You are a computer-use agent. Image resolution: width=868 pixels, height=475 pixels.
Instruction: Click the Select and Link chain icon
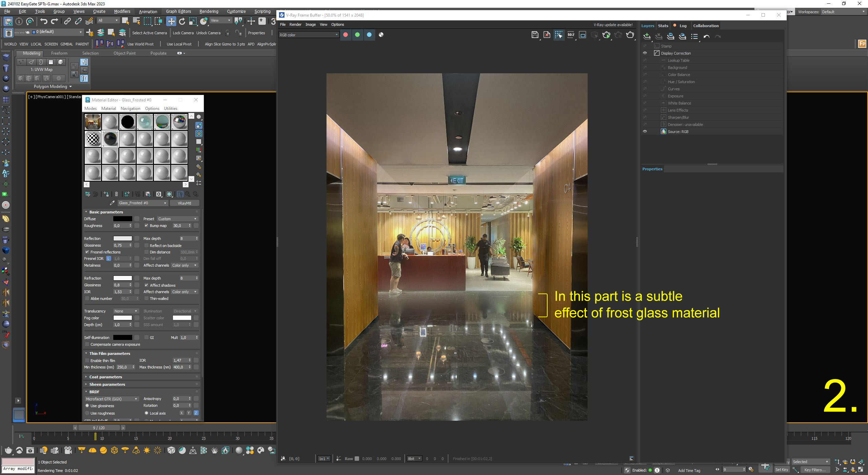pos(67,21)
